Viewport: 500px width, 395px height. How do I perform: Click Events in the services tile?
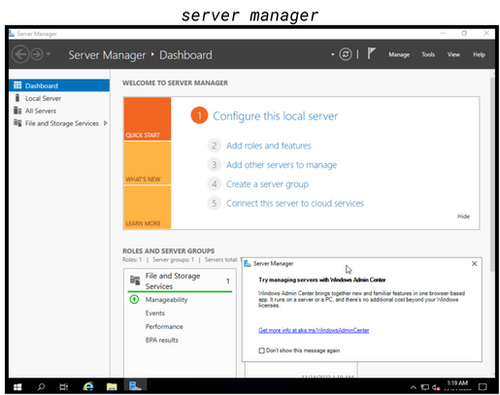coord(155,313)
